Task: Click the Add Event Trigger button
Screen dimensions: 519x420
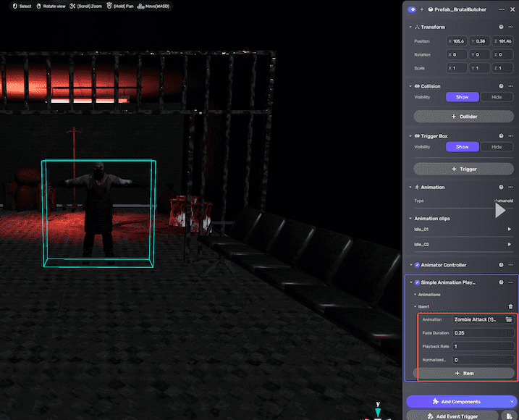Action: (454, 415)
